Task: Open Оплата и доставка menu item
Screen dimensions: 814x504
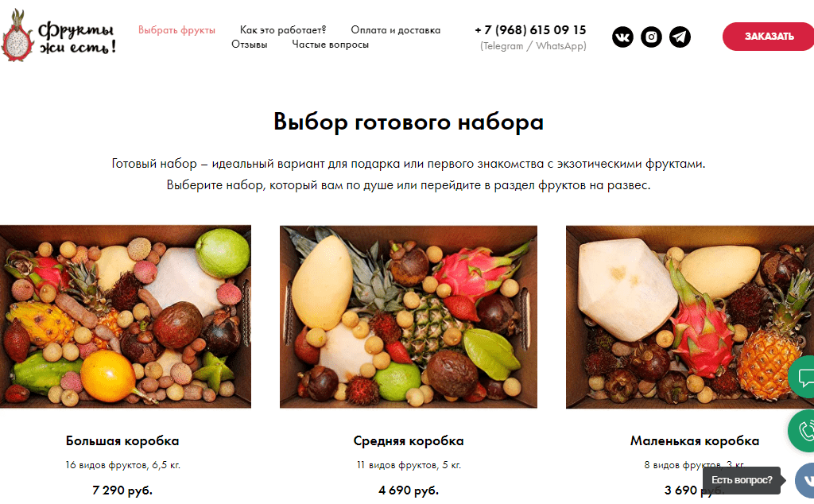Action: pyautogui.click(x=396, y=30)
